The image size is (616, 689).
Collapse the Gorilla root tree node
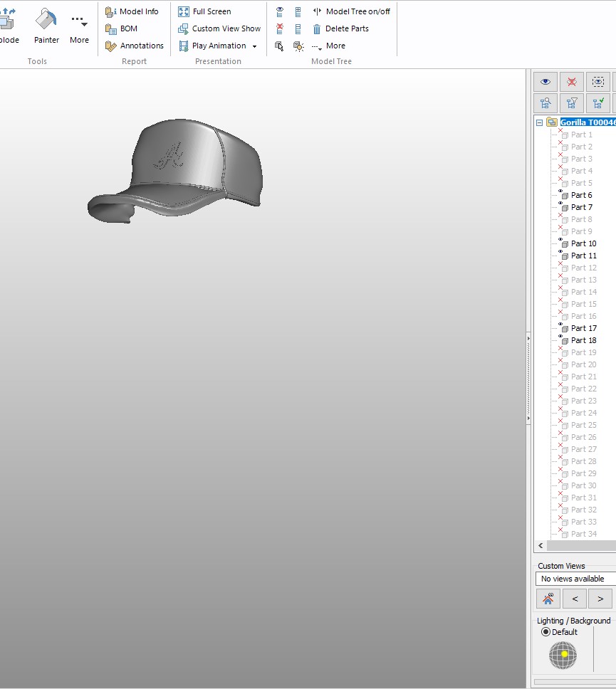coord(539,122)
